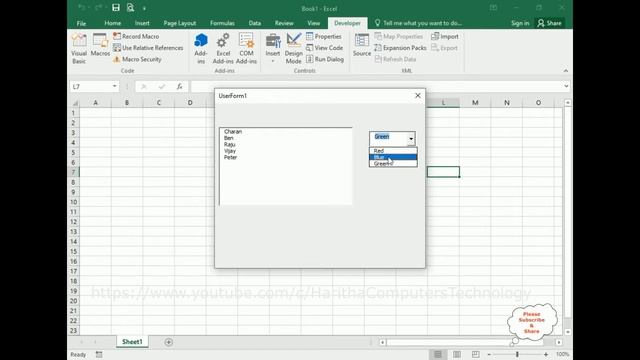Collapse the ribbon with the chevron
640x360 pixels.
point(566,71)
